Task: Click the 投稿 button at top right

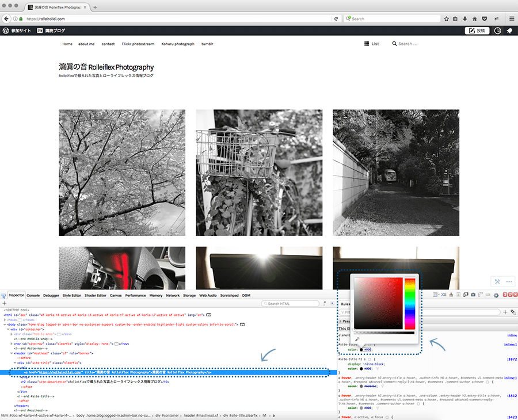Action: pyautogui.click(x=477, y=30)
